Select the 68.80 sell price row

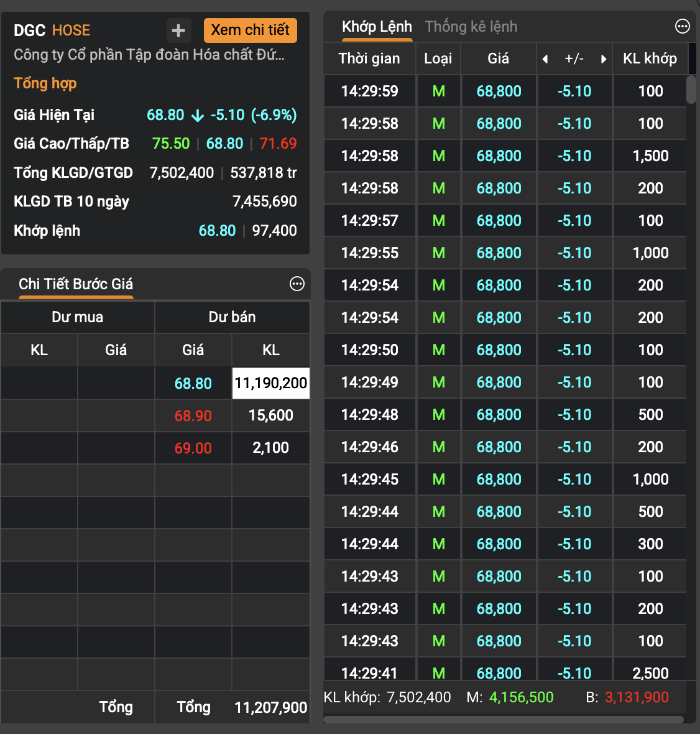tap(193, 383)
